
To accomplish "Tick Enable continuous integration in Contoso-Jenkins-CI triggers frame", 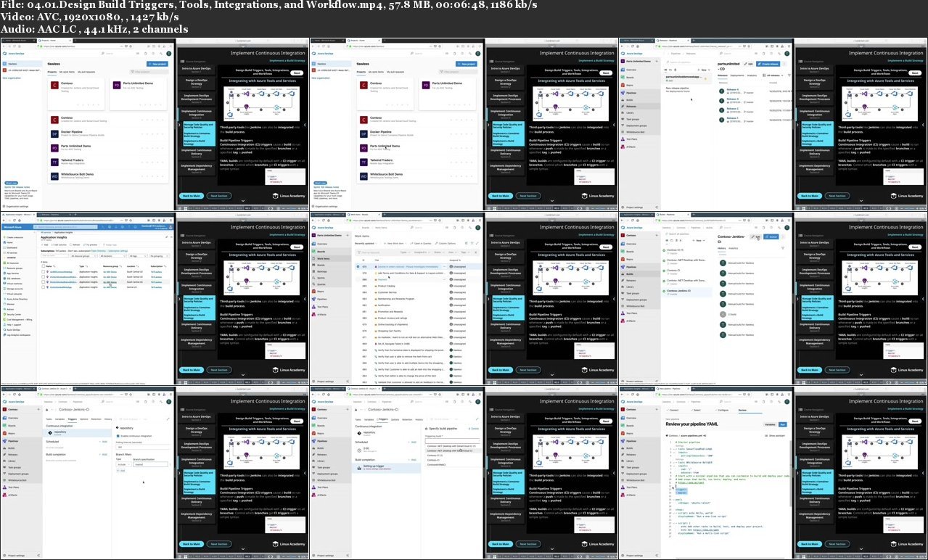I will click(118, 436).
